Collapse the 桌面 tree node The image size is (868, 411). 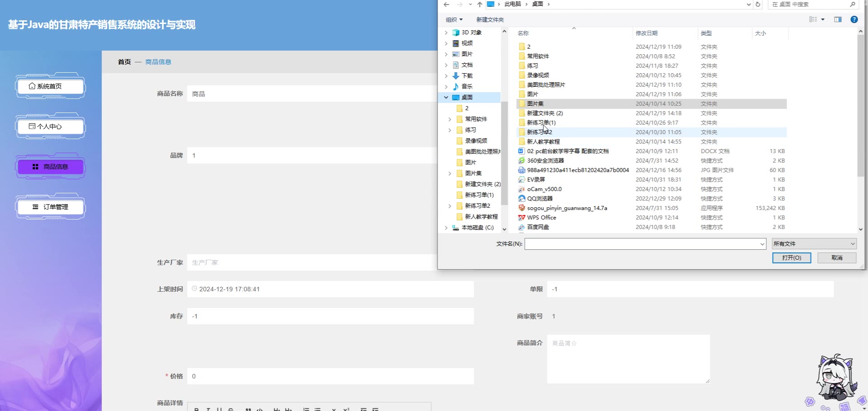pyautogui.click(x=446, y=98)
